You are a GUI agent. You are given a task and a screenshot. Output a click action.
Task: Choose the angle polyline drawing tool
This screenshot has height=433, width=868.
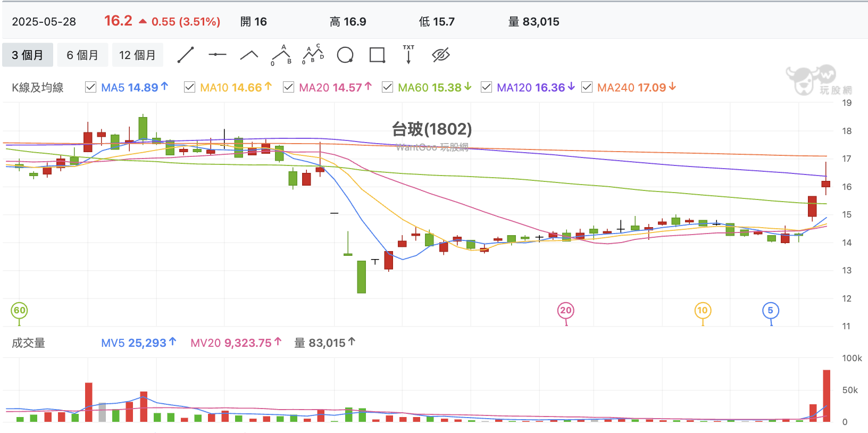(x=249, y=55)
